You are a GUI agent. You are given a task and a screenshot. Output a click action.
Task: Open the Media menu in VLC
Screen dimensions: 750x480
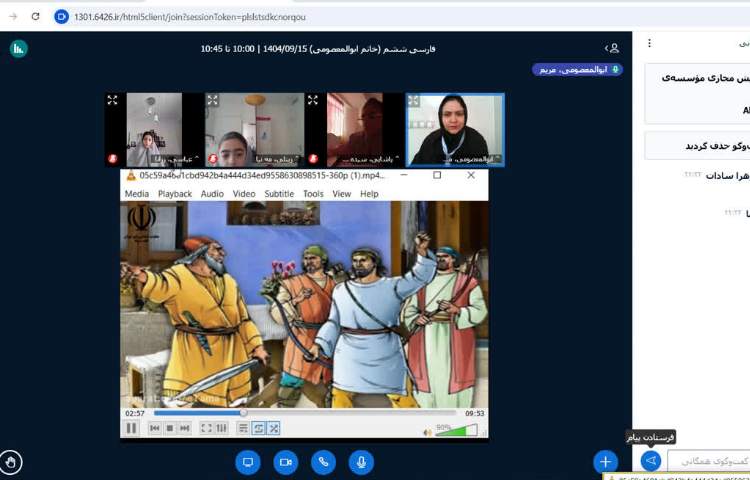(x=137, y=194)
